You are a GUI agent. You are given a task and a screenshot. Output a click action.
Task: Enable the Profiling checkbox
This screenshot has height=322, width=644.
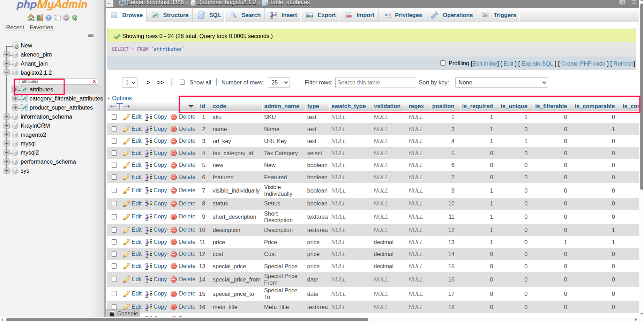click(443, 63)
